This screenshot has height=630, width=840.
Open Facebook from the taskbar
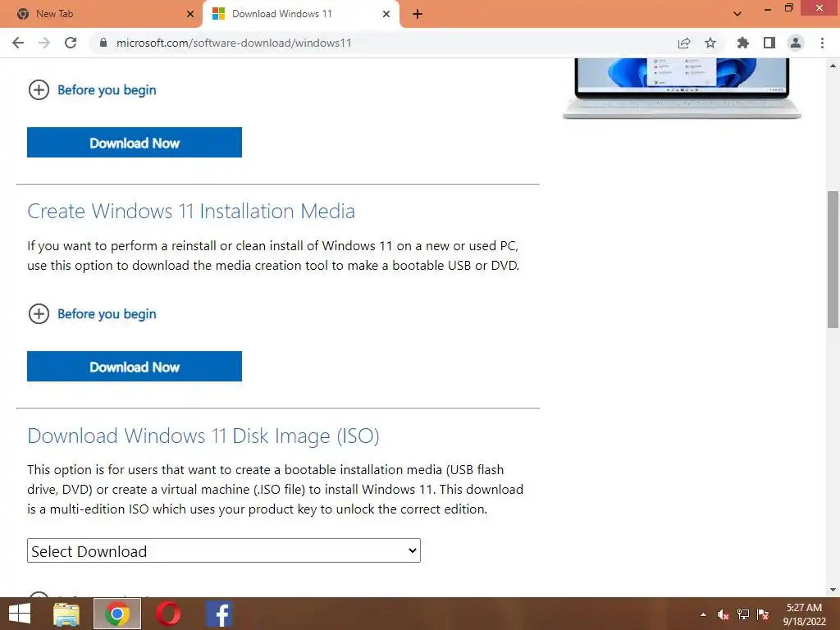(218, 614)
